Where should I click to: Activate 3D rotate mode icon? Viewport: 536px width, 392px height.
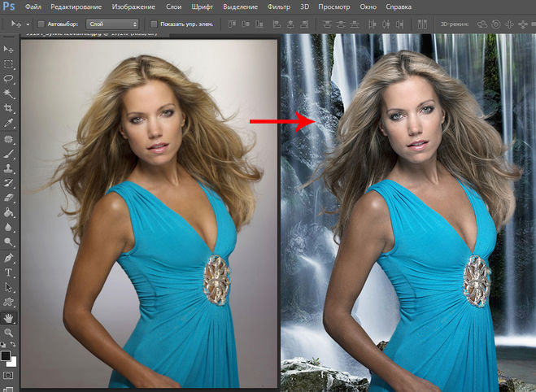pos(482,24)
